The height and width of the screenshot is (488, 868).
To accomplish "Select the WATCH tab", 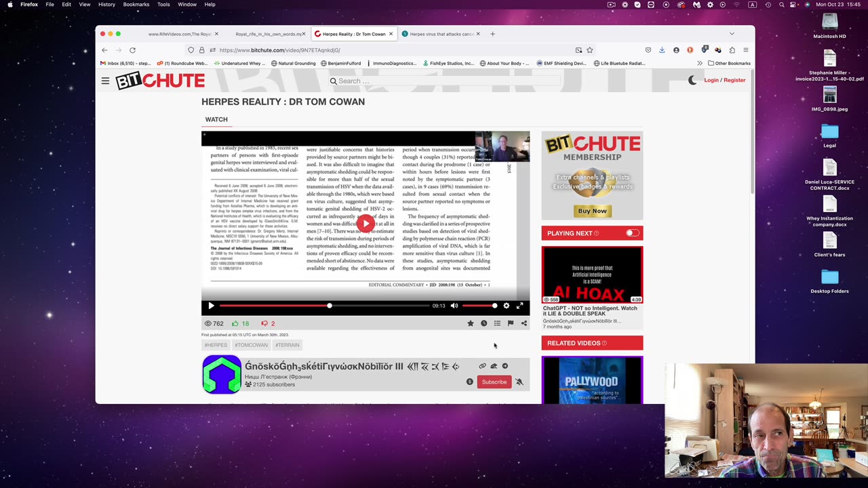I will [x=216, y=119].
